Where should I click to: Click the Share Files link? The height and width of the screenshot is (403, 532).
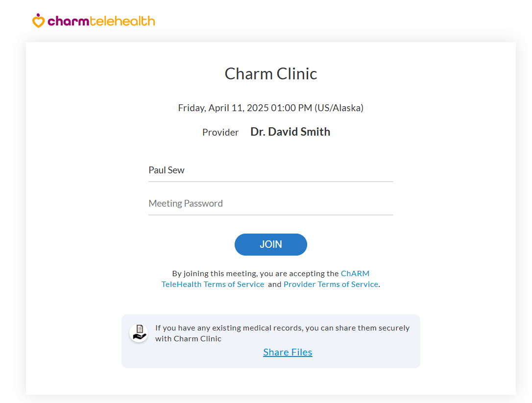point(288,352)
